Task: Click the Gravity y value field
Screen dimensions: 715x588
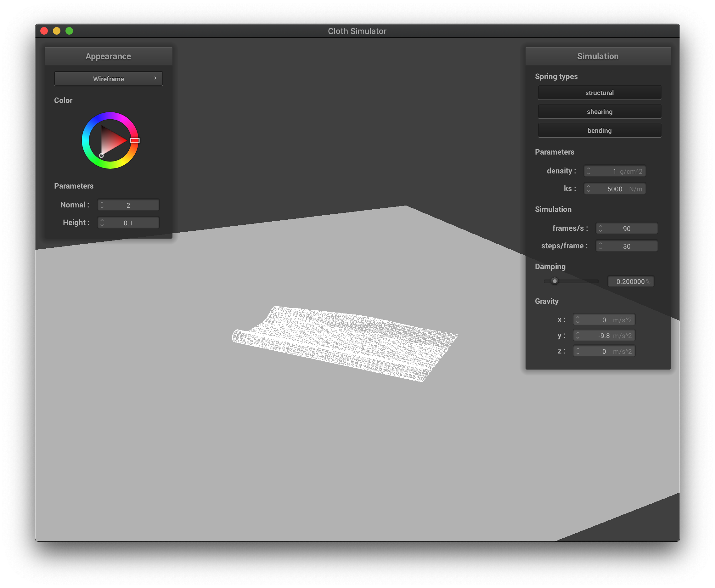Action: (x=604, y=336)
